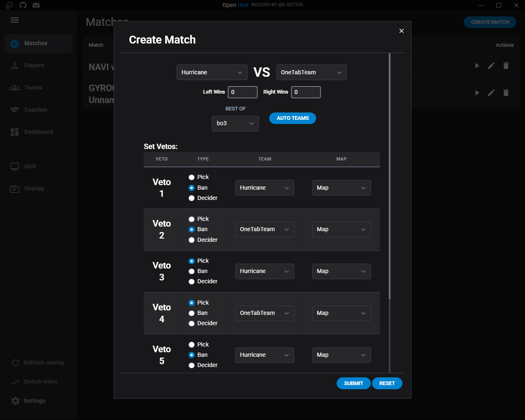Delete the GYRO match with trash icon
The width and height of the screenshot is (525, 420).
pos(506,93)
